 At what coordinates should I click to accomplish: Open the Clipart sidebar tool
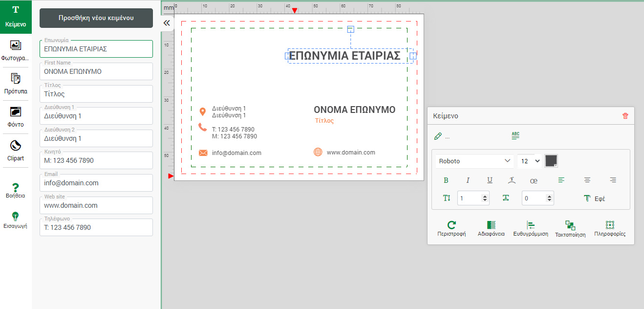16,149
